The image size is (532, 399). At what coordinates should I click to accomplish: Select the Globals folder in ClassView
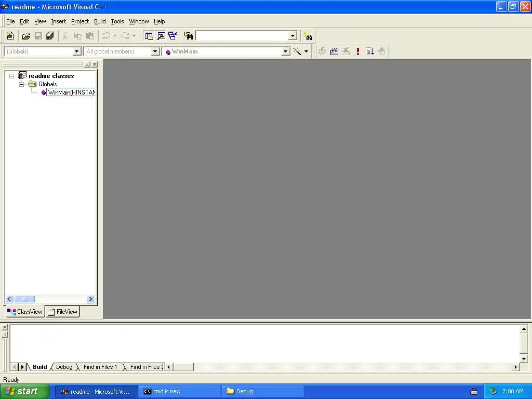(47, 84)
